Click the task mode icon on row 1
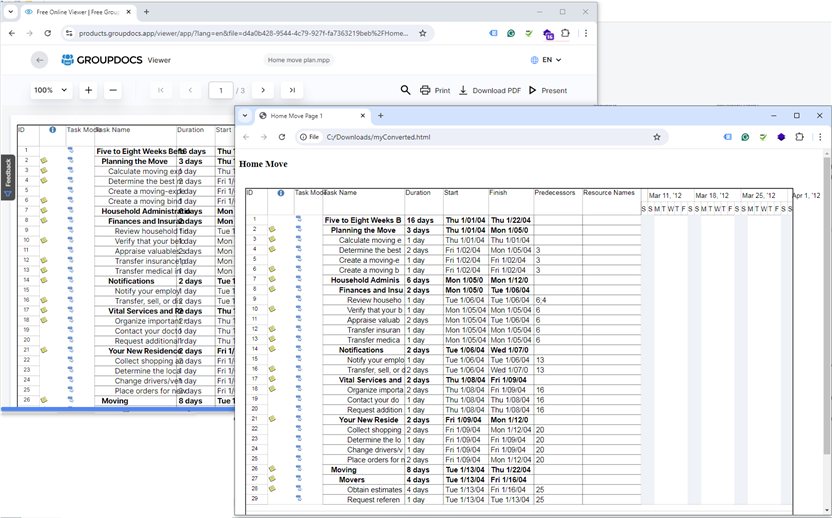Image resolution: width=832 pixels, height=518 pixels. [x=298, y=219]
